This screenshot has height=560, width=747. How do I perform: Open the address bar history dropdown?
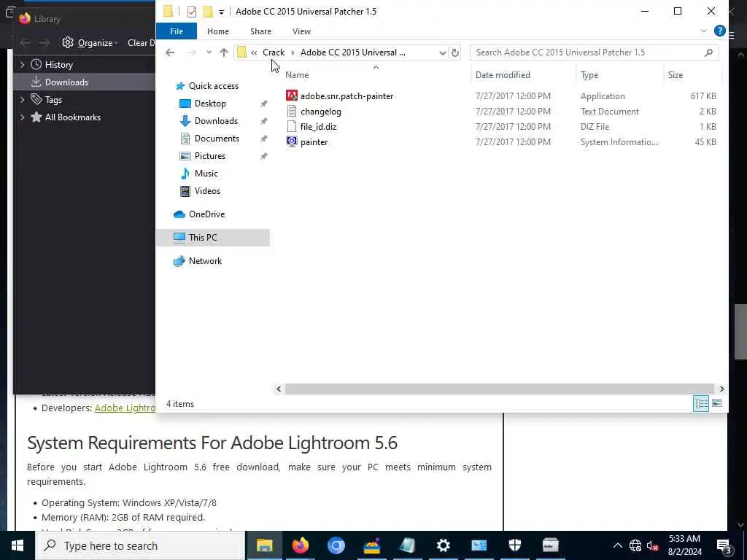pos(442,52)
